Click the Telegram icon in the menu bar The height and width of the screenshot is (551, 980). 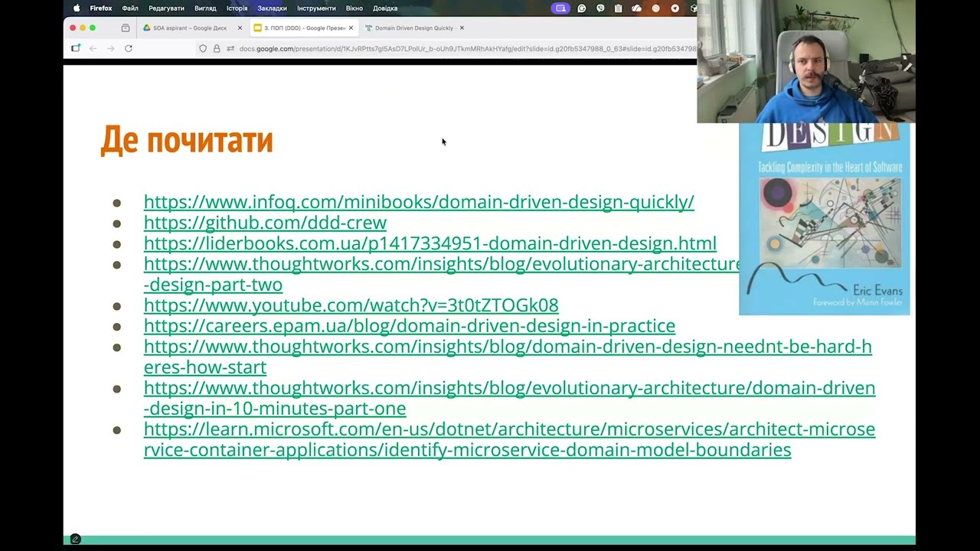pos(675,8)
